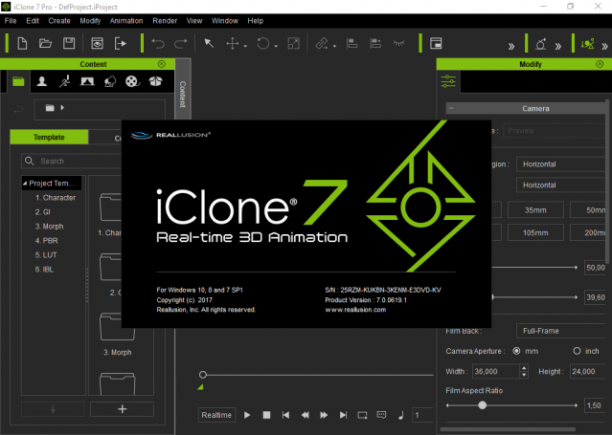
Task: Open Rotate tool dropdown arrow
Action: tap(276, 46)
